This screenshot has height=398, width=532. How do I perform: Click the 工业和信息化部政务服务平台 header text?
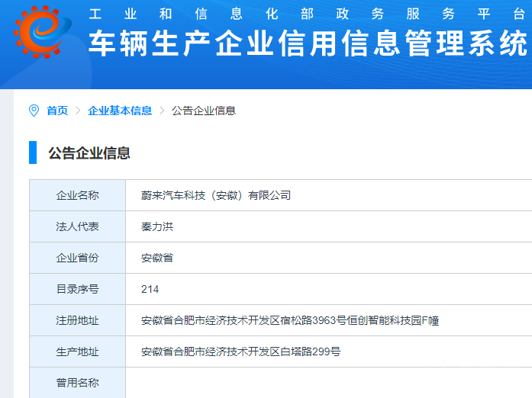pos(307,14)
